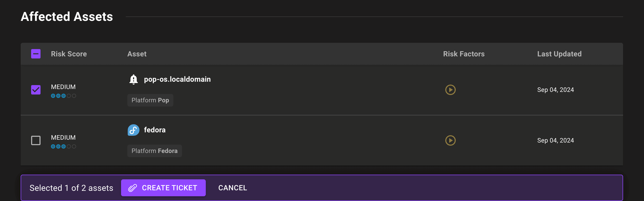Click the Create Ticket button

(163, 188)
